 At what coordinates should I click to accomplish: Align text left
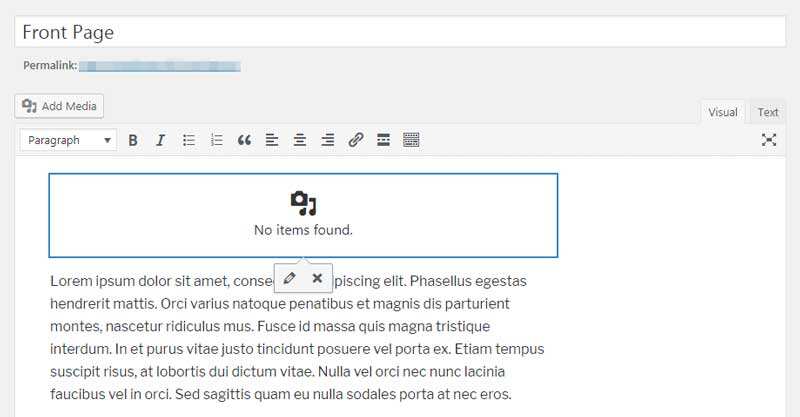point(272,140)
